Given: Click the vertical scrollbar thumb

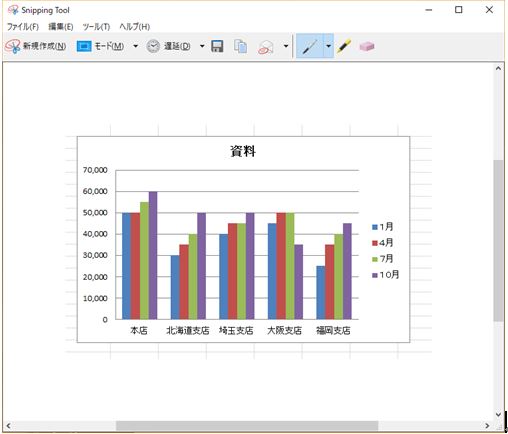Looking at the screenshot, I should pyautogui.click(x=498, y=240).
